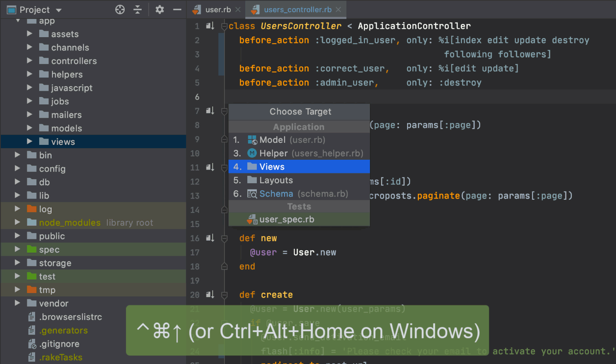Click the user_spec.rb file icon
This screenshot has height=364, width=616.
click(x=252, y=220)
